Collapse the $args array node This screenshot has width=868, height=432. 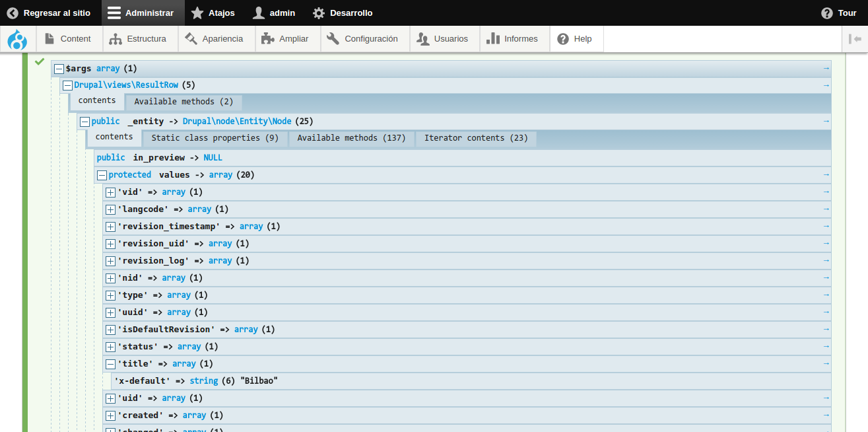(x=59, y=69)
